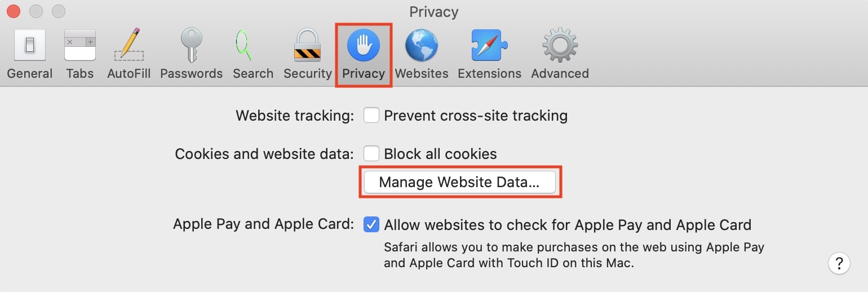Open the General preferences light switch icon
The height and width of the screenshot is (292, 868).
coord(29,45)
